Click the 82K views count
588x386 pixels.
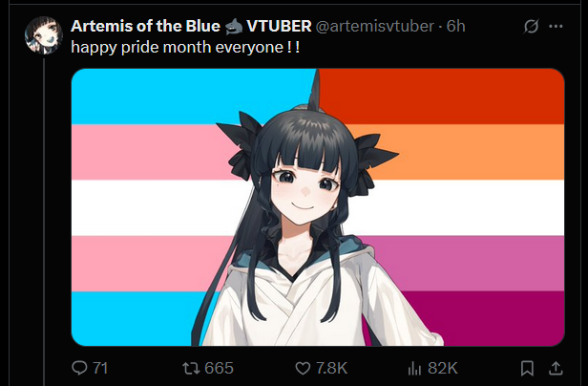point(443,369)
